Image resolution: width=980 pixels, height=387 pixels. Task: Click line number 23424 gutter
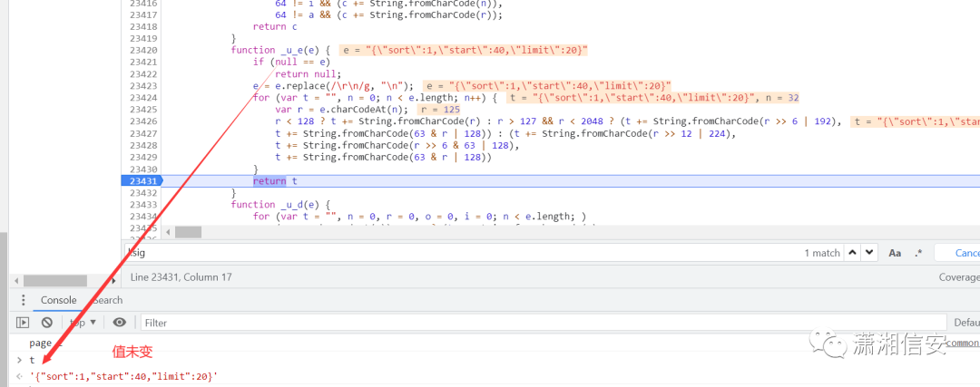pyautogui.click(x=143, y=98)
